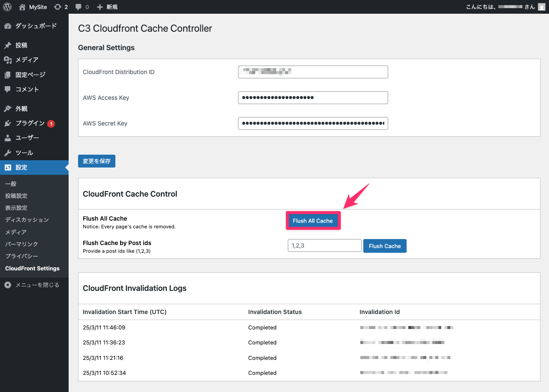Viewport: 549px width, 392px height.
Task: Select 設定 menu item
Action: 34,168
